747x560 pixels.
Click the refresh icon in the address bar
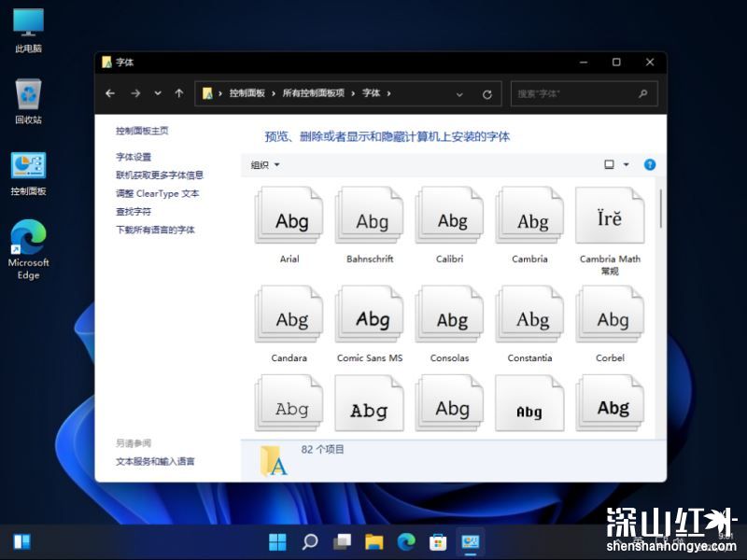[x=487, y=93]
